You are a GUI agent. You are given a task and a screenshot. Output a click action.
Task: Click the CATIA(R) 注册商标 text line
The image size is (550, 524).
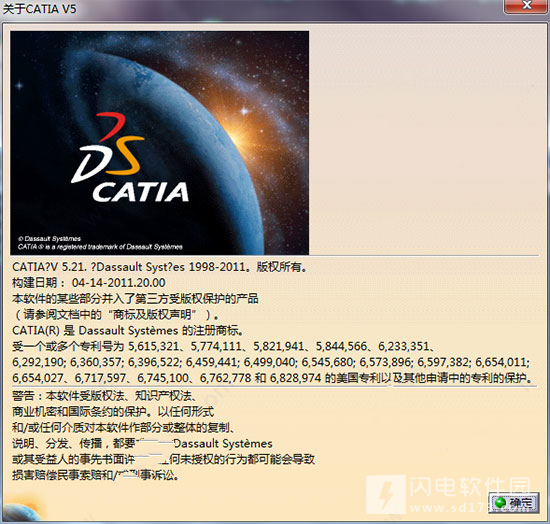point(128,330)
